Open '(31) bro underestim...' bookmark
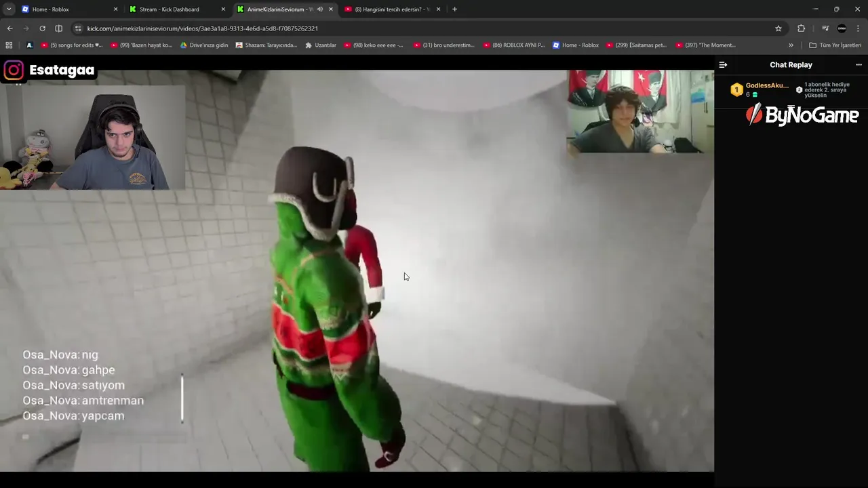868x488 pixels. click(443, 45)
